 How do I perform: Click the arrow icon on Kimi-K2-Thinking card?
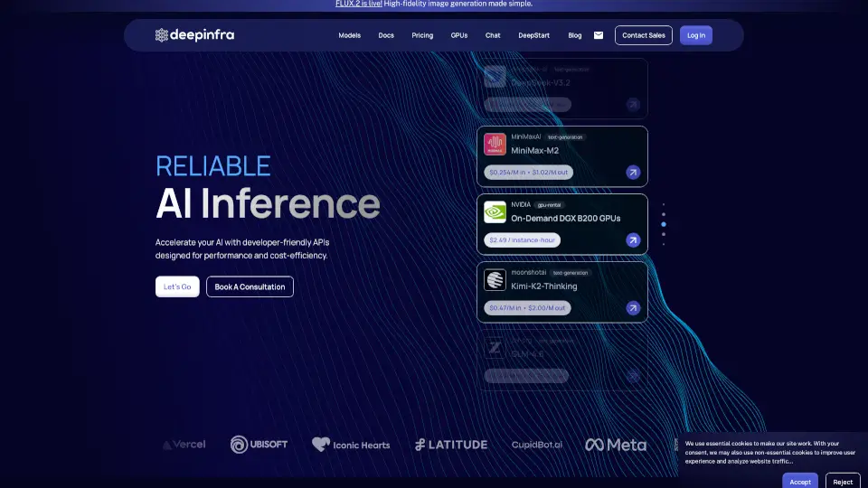pos(633,308)
